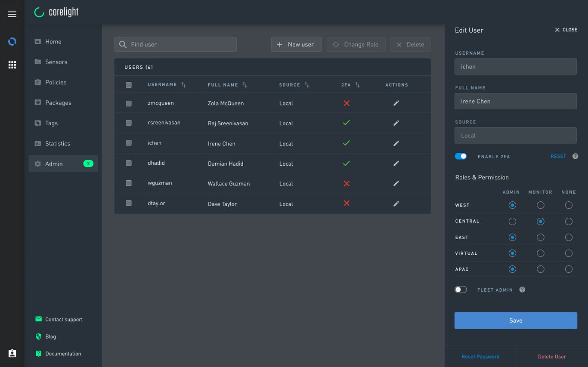Image resolution: width=588 pixels, height=367 pixels.
Task: Click the Corelight logo icon
Action: [x=39, y=12]
